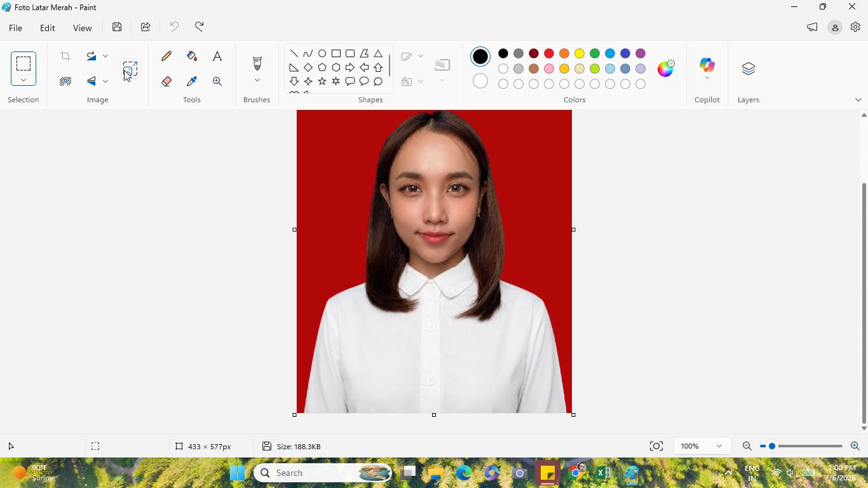Toggle fit to window view

(656, 446)
